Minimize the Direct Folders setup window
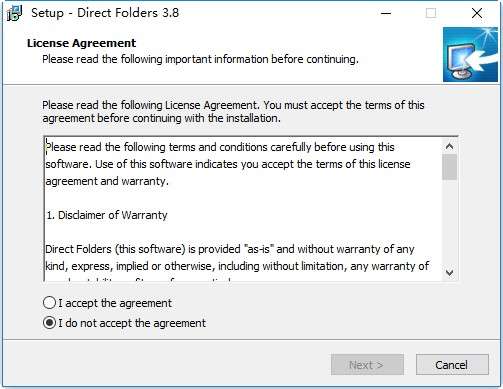Image resolution: width=503 pixels, height=389 pixels. coord(386,13)
